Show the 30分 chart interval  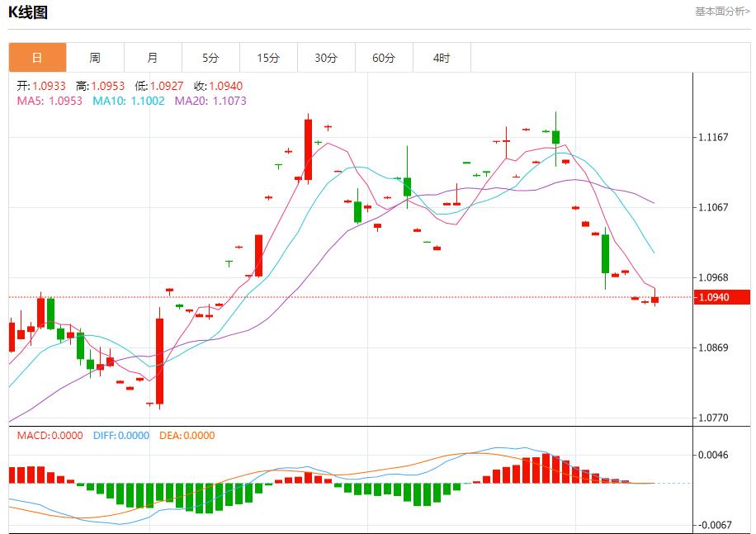point(326,58)
